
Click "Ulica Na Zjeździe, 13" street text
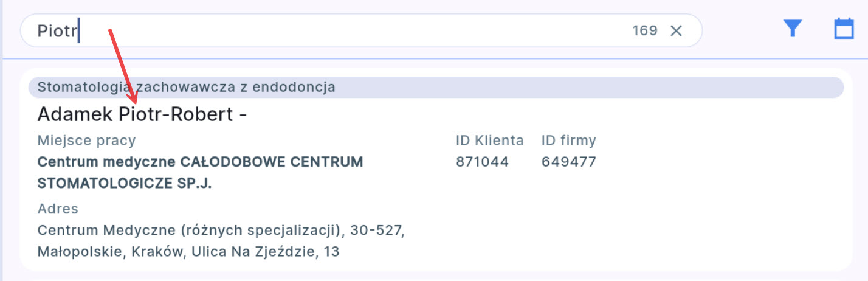pos(265,251)
